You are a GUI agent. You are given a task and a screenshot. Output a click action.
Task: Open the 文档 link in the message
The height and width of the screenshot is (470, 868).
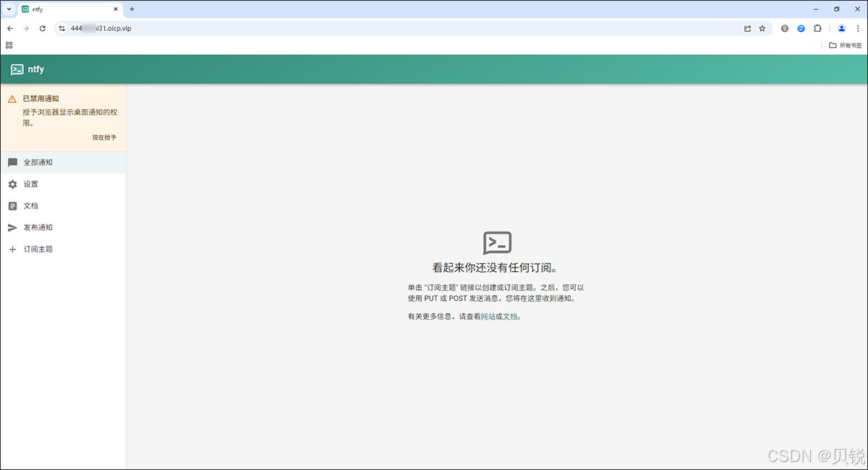(x=511, y=317)
